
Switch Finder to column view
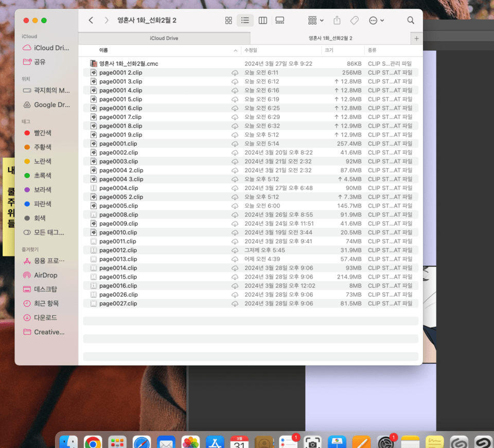tap(263, 21)
